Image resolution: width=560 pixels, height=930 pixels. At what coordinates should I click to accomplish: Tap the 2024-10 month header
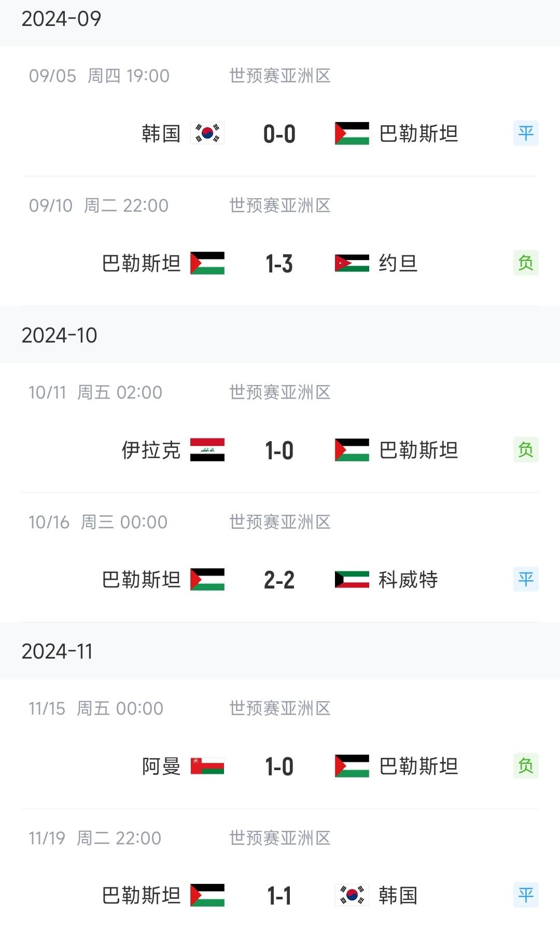[x=60, y=335]
